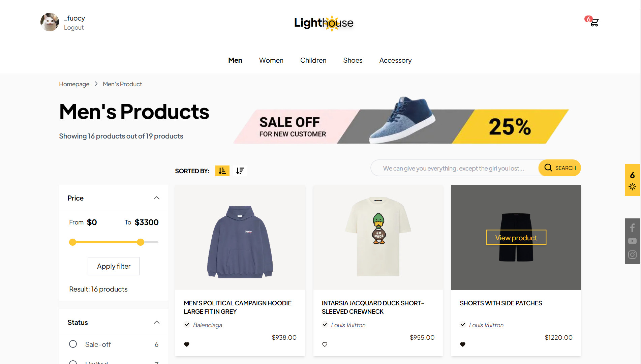Sort products in ascending order
Image resolution: width=641 pixels, height=364 pixels.
(222, 171)
